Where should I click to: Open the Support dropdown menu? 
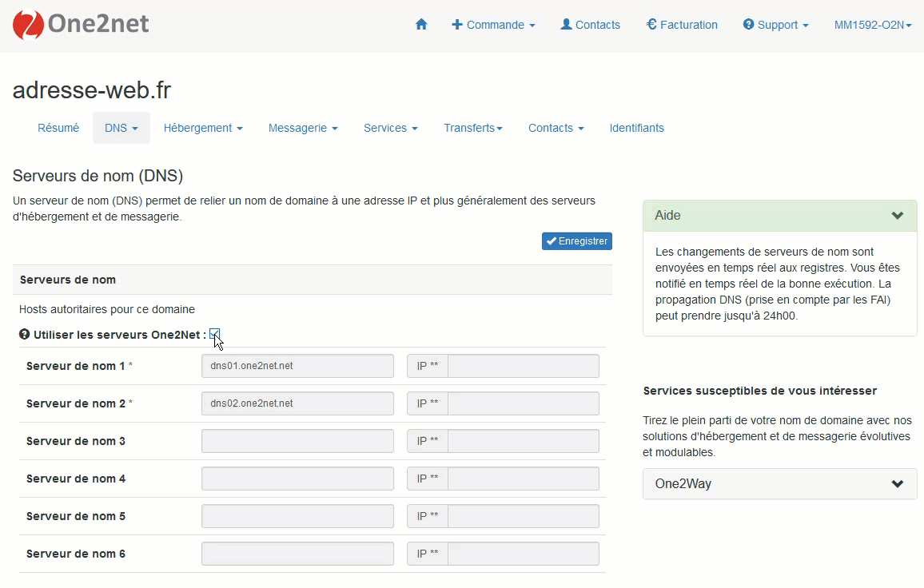coord(775,25)
